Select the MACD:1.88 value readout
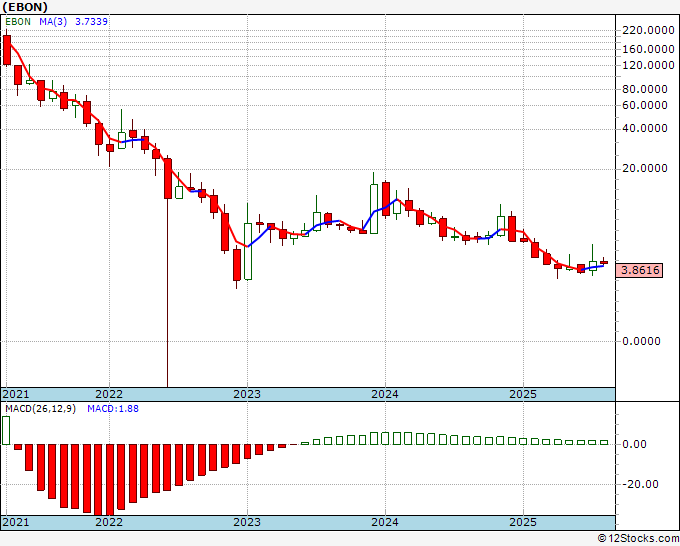The width and height of the screenshot is (680, 546). point(113,409)
